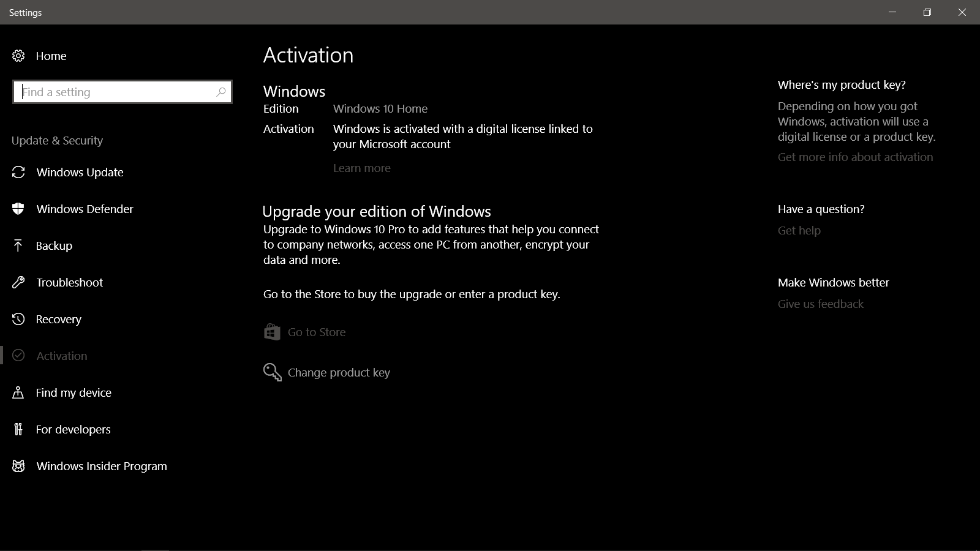The width and height of the screenshot is (980, 551).
Task: Click the For developers tools icon
Action: [18, 429]
